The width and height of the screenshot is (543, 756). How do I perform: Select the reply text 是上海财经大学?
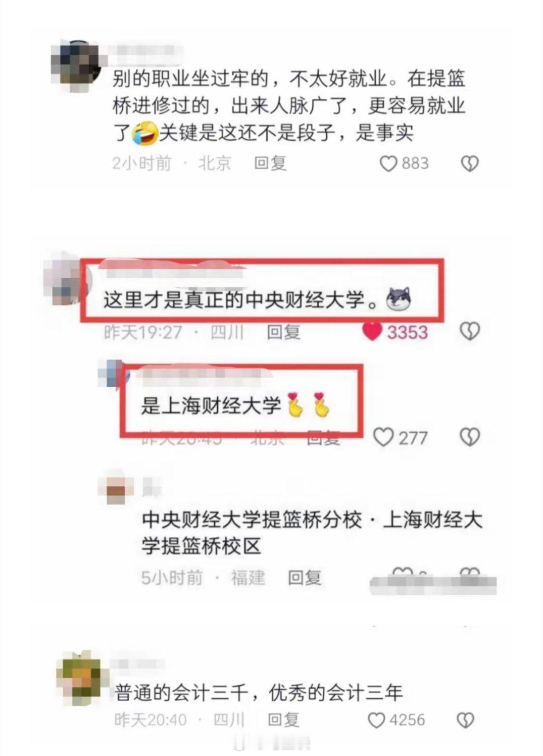click(211, 405)
